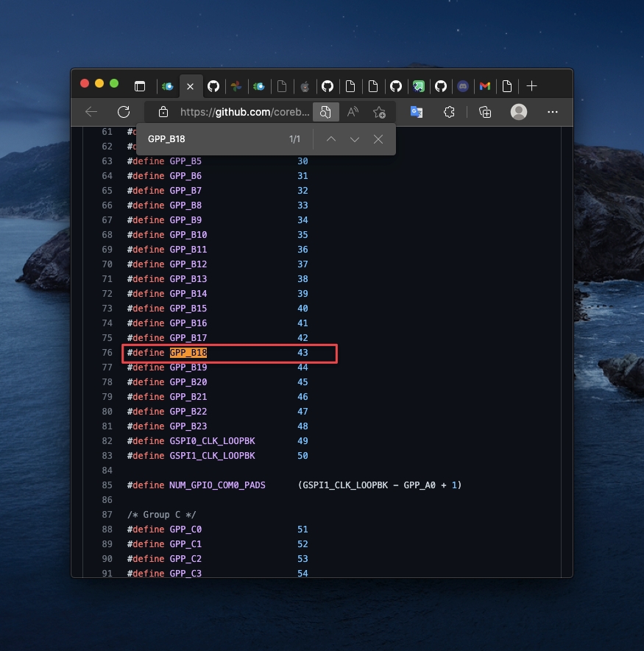Go back to the previous page
Screen dimensions: 644x651
[91, 112]
